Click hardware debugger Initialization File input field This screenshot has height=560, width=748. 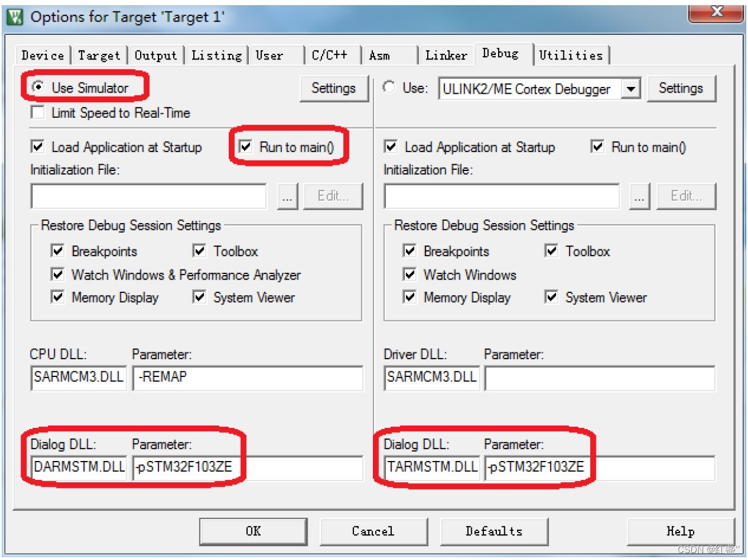(502, 196)
